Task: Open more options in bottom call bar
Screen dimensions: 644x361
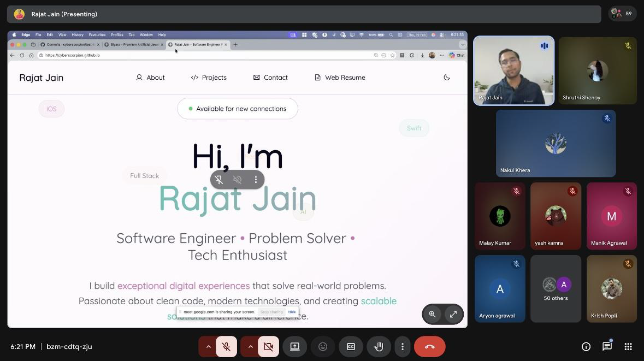Action: click(403, 346)
